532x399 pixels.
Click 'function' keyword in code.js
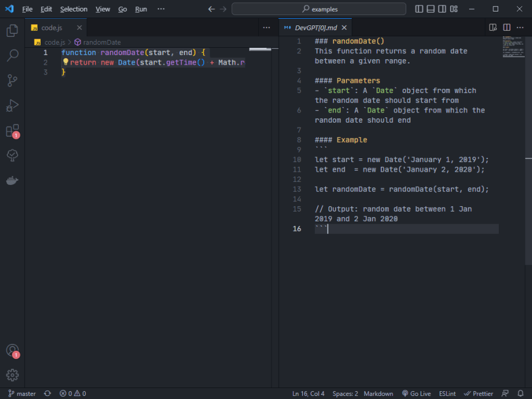pos(79,53)
